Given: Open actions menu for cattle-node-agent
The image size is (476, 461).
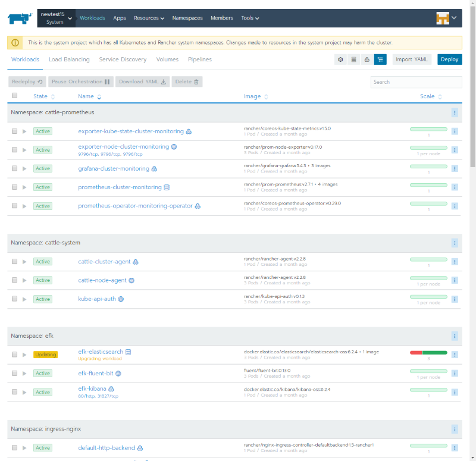Looking at the screenshot, I should click(455, 280).
